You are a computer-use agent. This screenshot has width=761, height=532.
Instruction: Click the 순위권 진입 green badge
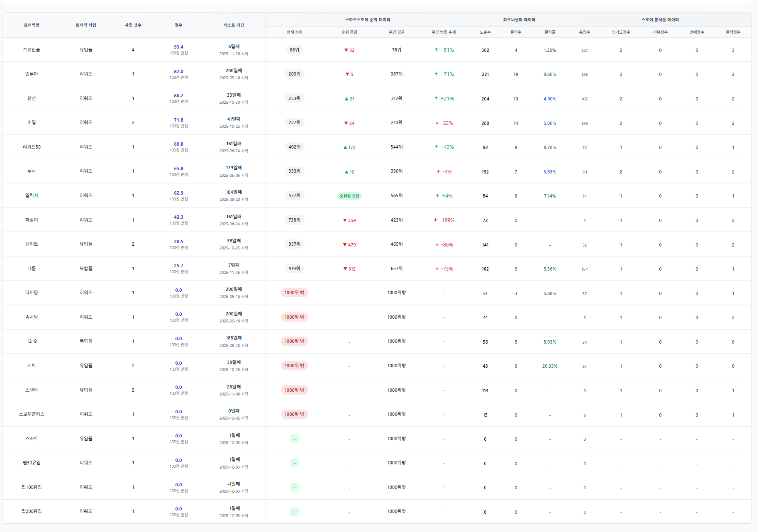point(349,196)
